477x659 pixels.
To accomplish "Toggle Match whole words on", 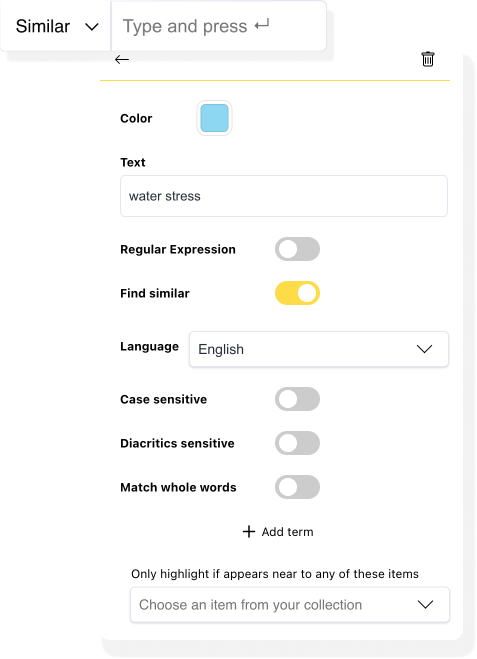I will click(298, 487).
